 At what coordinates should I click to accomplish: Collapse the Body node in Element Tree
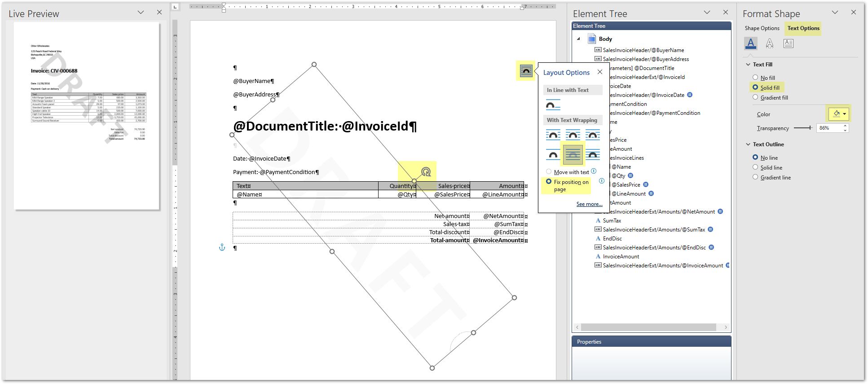(x=578, y=39)
